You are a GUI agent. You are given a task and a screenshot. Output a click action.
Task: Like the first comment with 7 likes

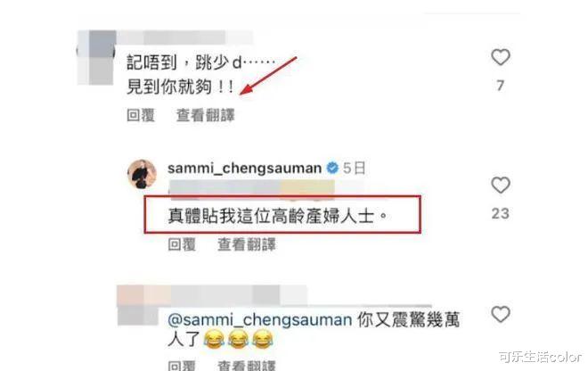[501, 57]
